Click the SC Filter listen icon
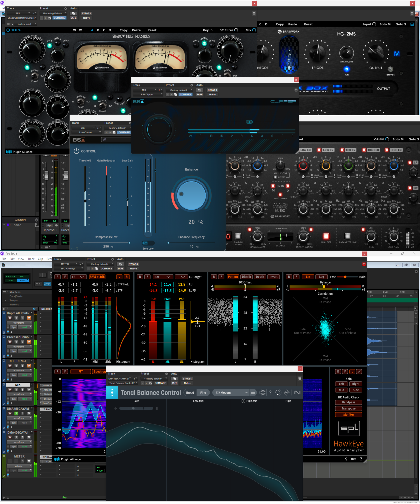This screenshot has height=504, width=420. (x=236, y=30)
